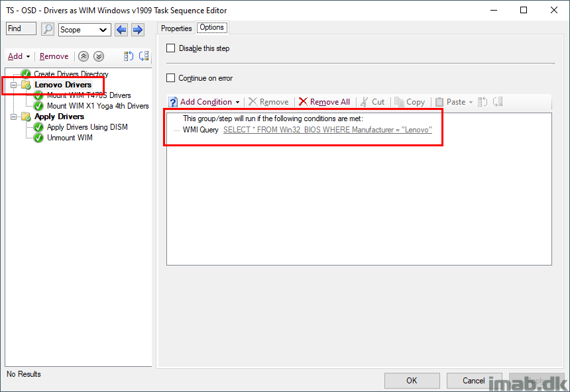Select the Unmount WIM step
The image size is (570, 392).
(70, 138)
